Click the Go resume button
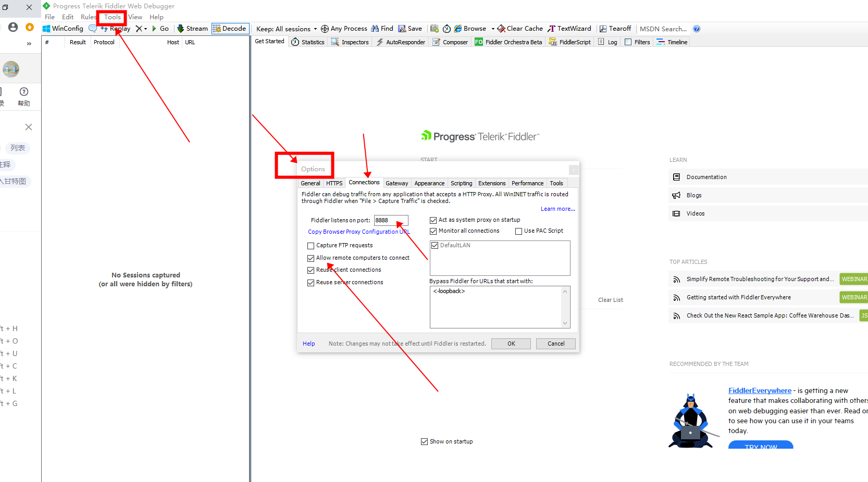 coord(160,29)
